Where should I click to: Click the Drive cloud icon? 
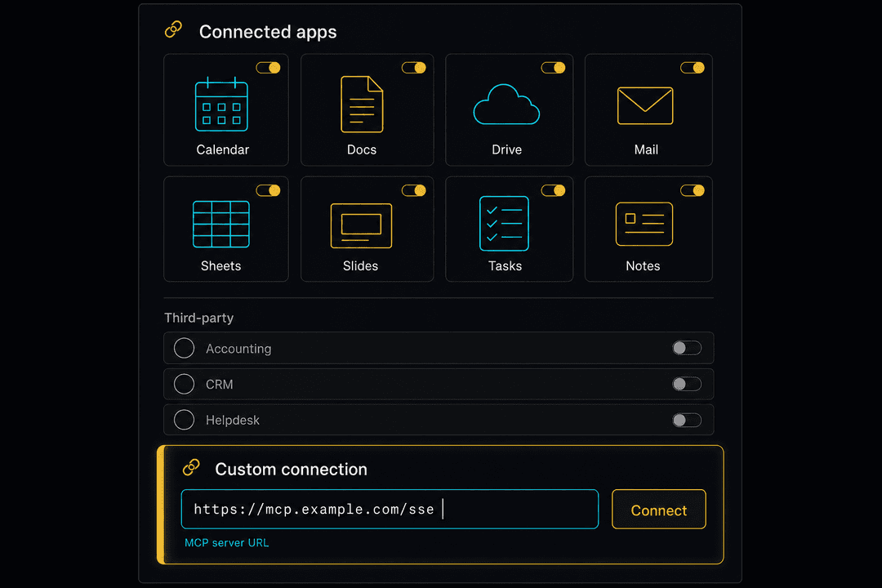506,105
